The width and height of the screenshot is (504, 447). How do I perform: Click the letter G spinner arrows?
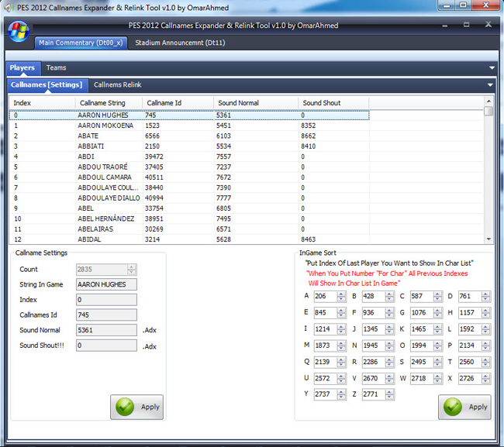click(438, 313)
